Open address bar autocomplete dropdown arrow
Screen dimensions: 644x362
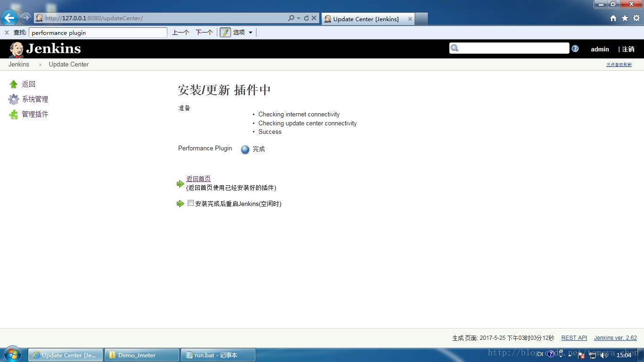pos(299,18)
